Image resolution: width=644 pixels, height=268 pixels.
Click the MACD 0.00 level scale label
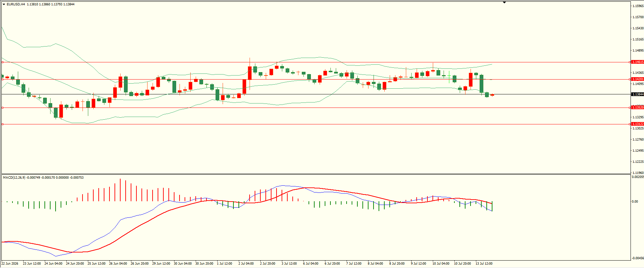(x=635, y=202)
